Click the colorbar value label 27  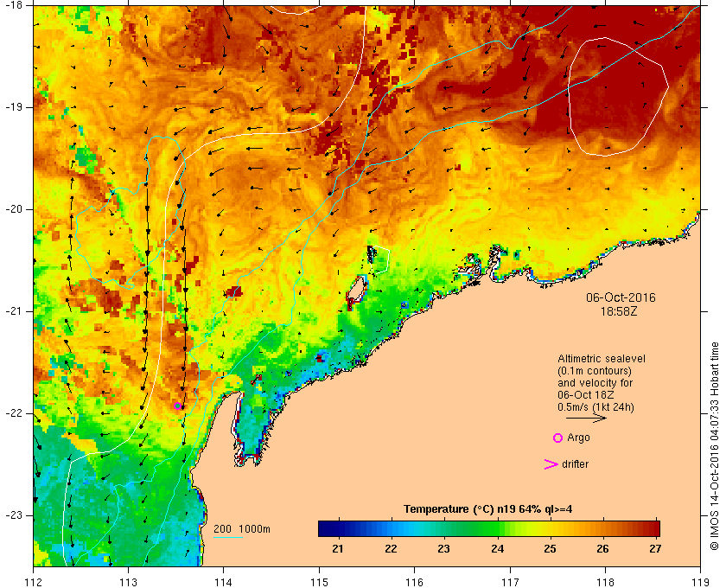pyautogui.click(x=655, y=549)
